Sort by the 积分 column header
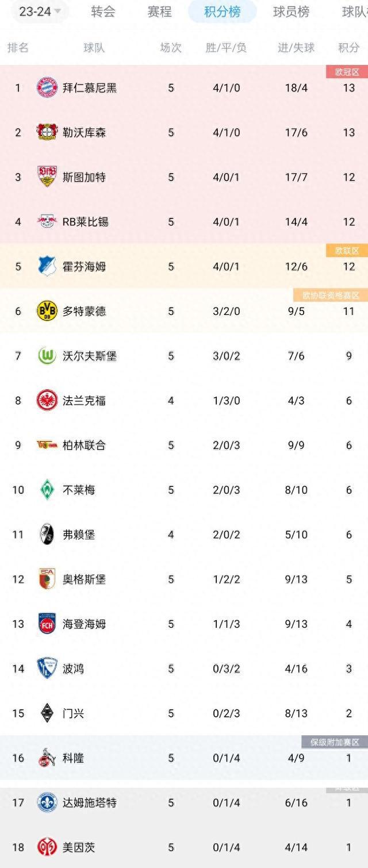This screenshot has width=368, height=868. tap(349, 48)
